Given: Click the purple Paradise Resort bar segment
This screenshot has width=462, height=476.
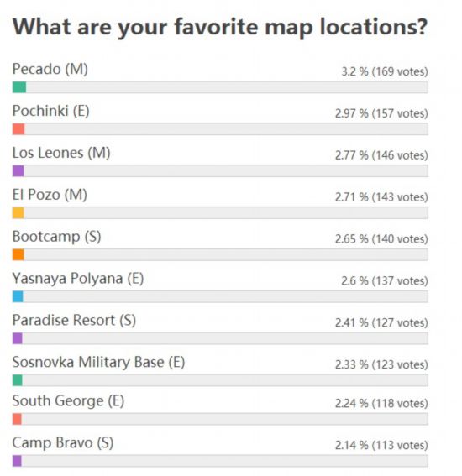Looking at the screenshot, I should (x=18, y=339).
